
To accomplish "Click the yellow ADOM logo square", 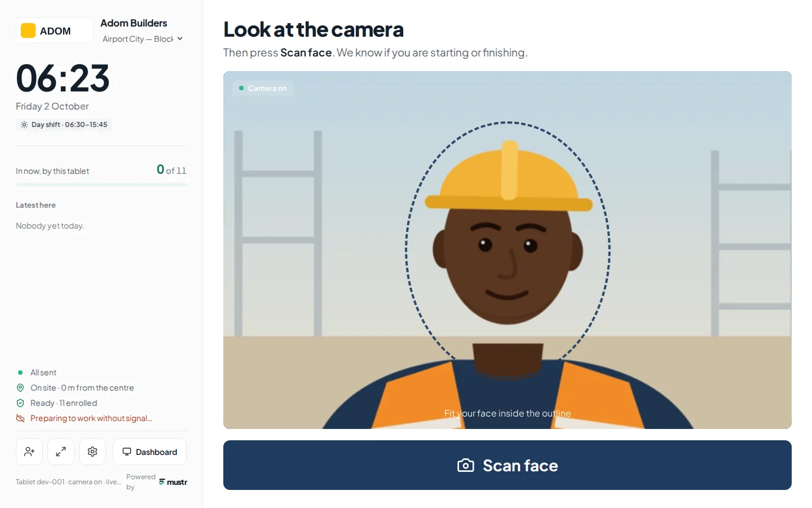I will tap(28, 30).
